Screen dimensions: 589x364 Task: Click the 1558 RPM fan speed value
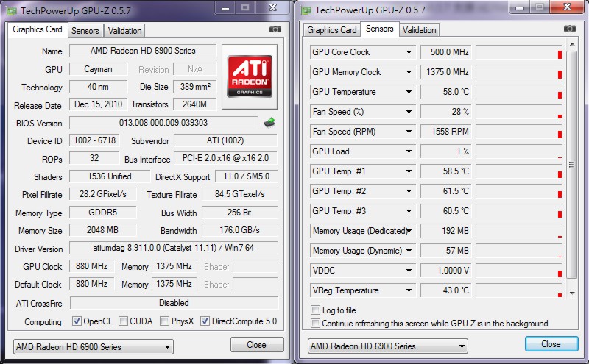445,132
